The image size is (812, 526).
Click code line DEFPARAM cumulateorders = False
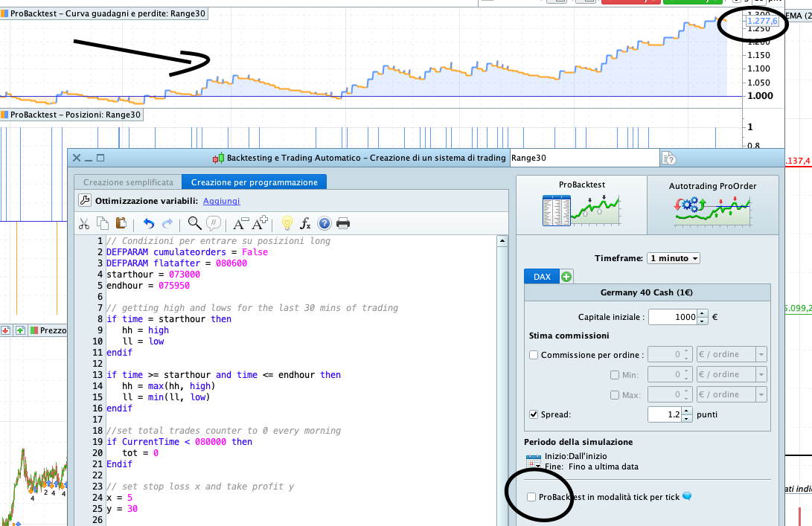click(187, 252)
